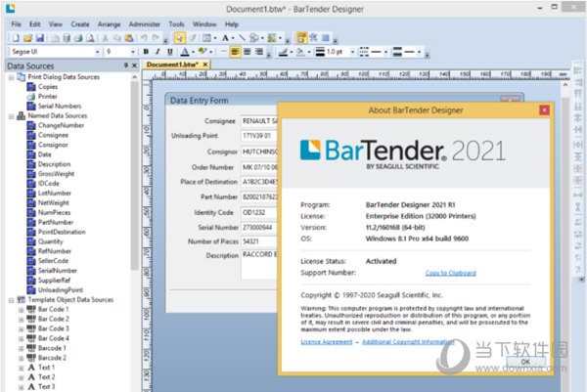
Task: Open the File menu
Action: click(x=16, y=24)
